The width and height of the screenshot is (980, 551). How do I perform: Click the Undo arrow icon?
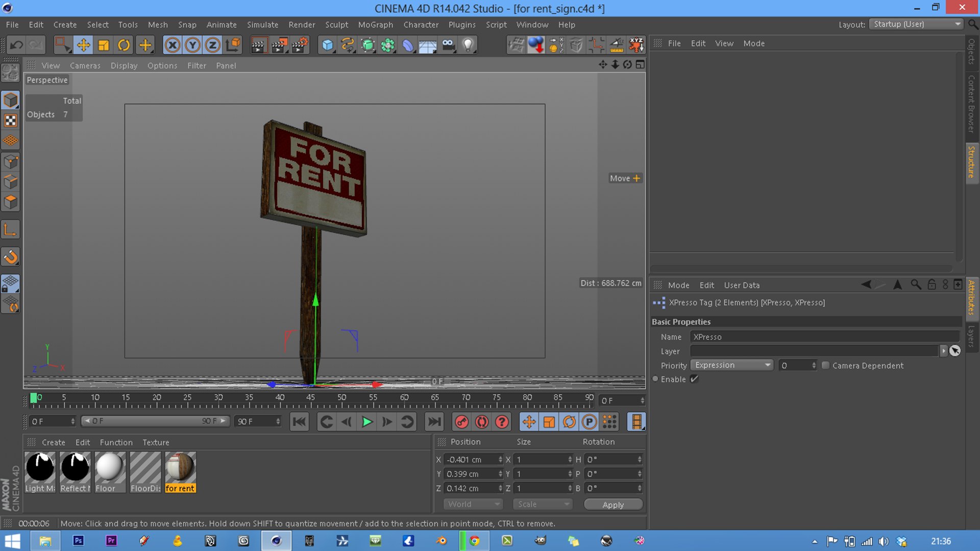tap(16, 45)
